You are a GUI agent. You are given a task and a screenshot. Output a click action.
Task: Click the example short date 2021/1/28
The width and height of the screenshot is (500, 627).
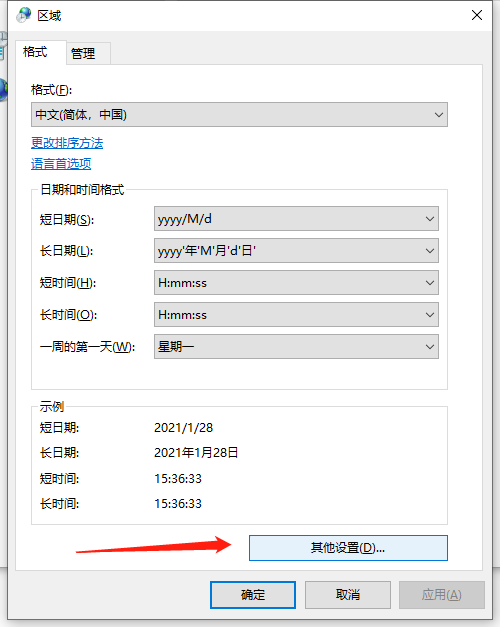[x=184, y=428]
